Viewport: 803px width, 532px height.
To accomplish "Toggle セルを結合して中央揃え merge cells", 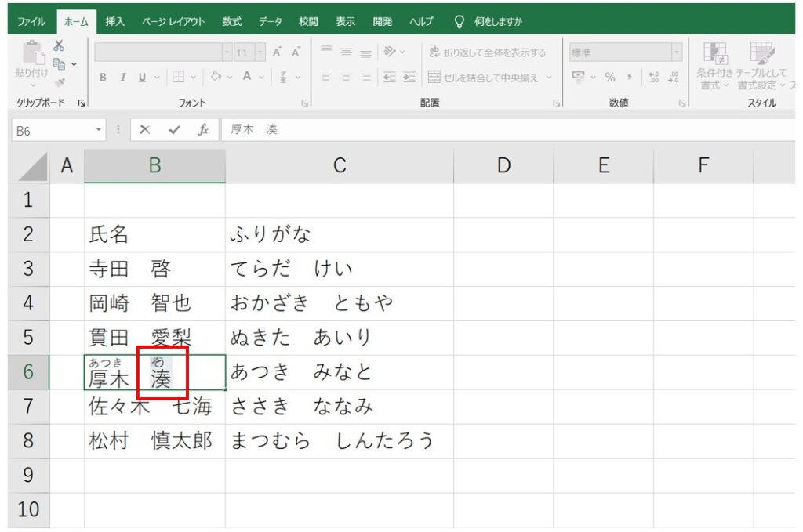I will 483,77.
